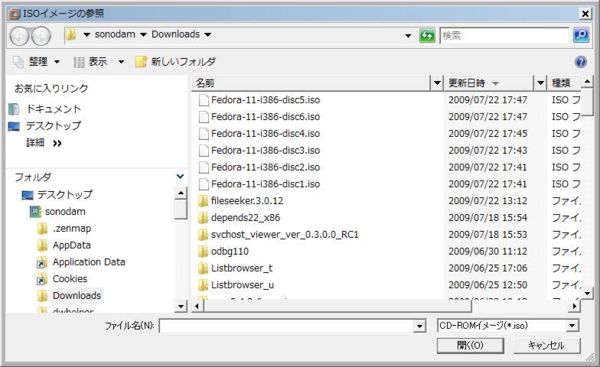Click inside the 検索 search field
This screenshot has width=600, height=367.
(504, 36)
